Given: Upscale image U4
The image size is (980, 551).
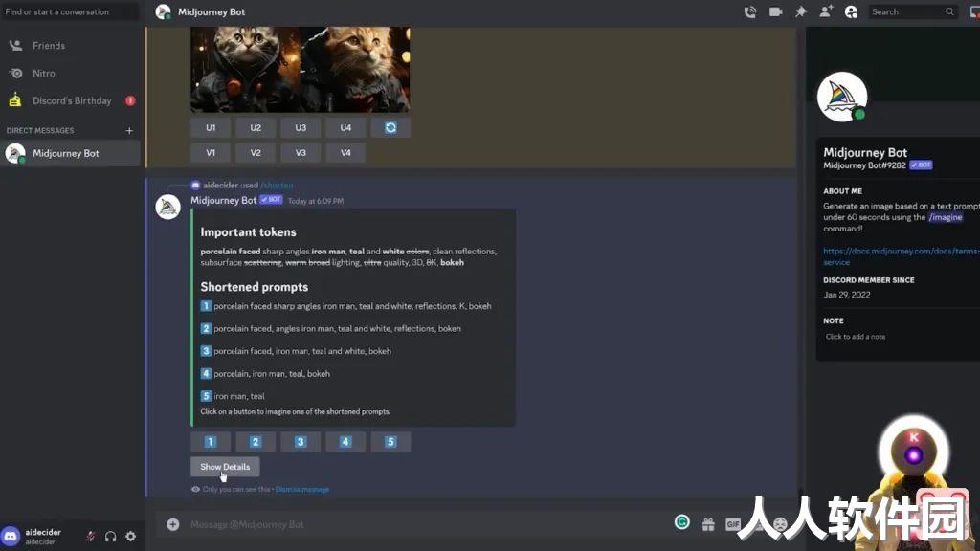Looking at the screenshot, I should point(345,127).
